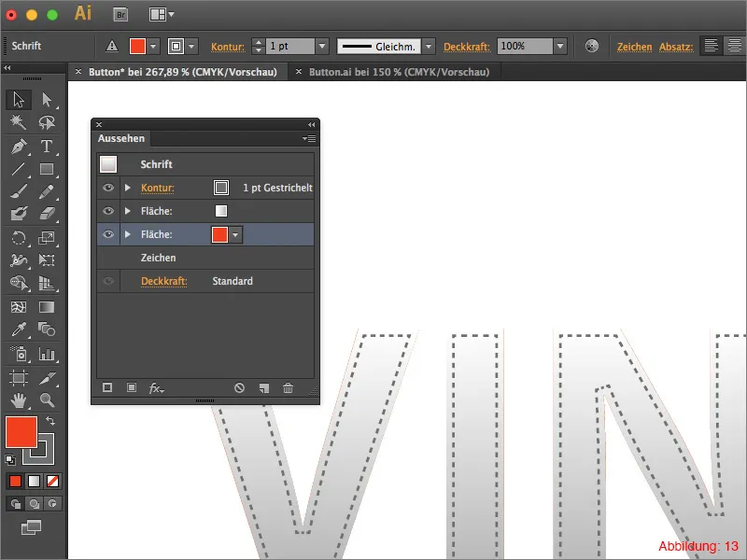This screenshot has width=747, height=560.
Task: Open the Aussehen panel flyout menu
Action: point(309,138)
